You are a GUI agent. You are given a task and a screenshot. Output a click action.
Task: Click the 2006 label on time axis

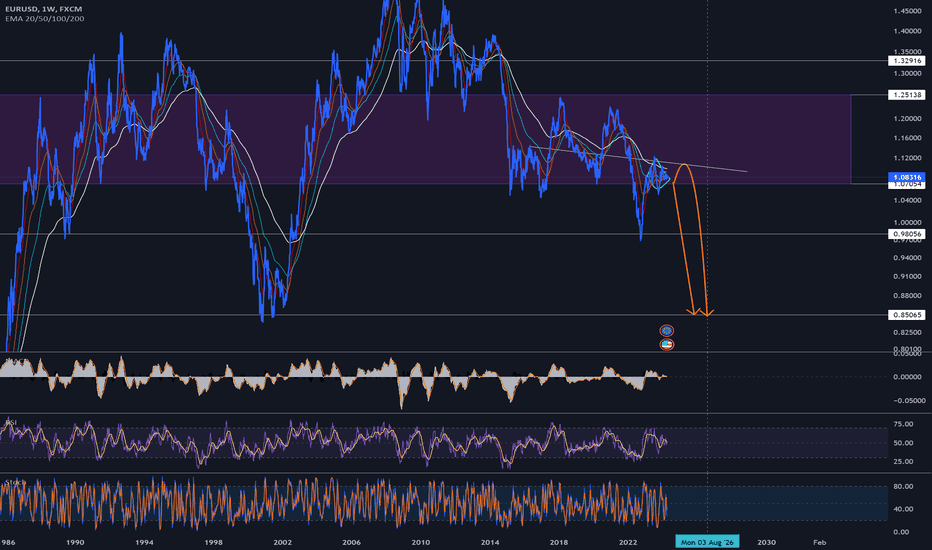coord(351,542)
